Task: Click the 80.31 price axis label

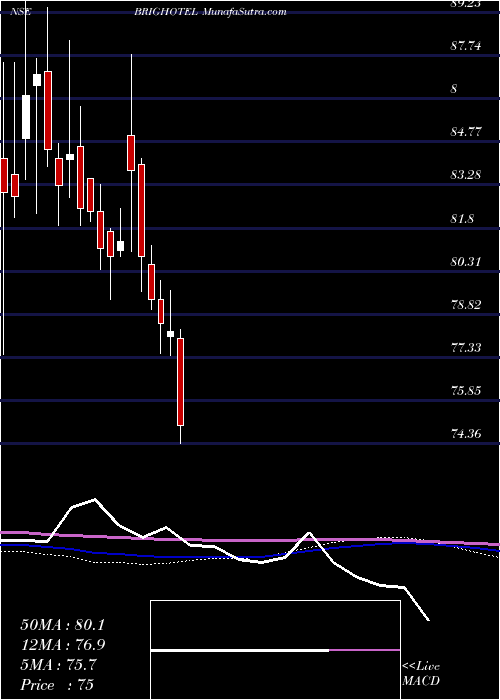Action: click(466, 261)
